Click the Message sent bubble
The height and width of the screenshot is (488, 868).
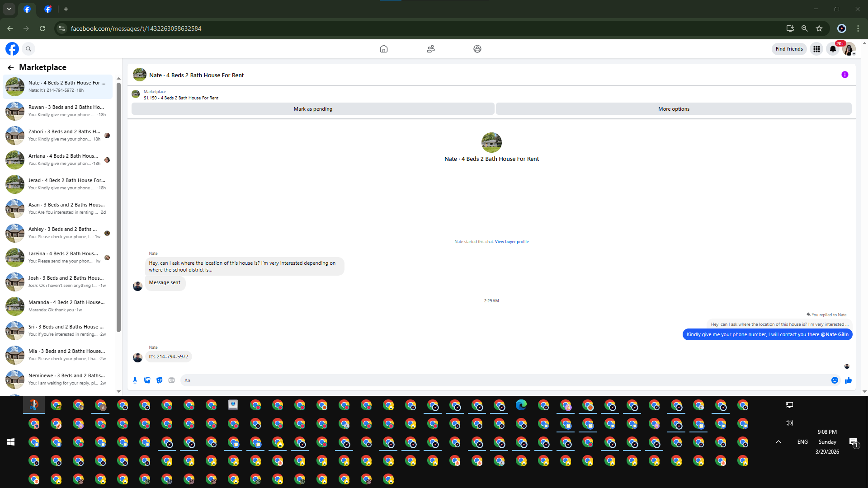click(x=165, y=283)
